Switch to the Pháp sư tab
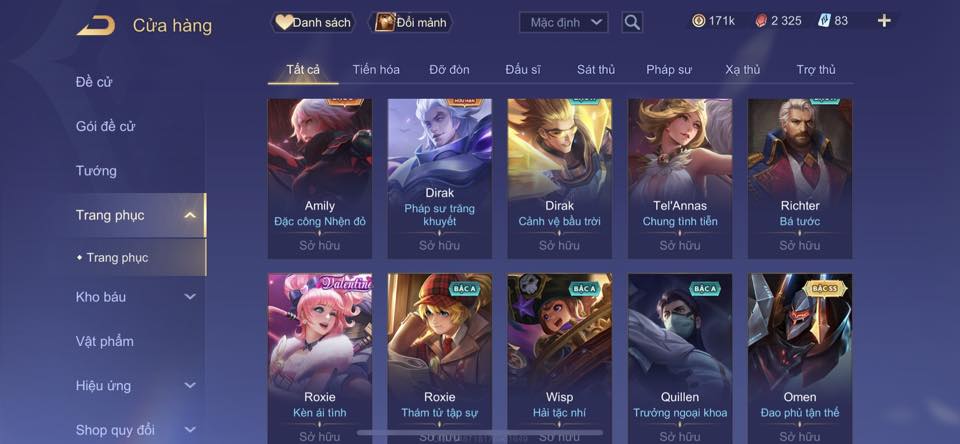The height and width of the screenshot is (444, 960). coord(669,70)
